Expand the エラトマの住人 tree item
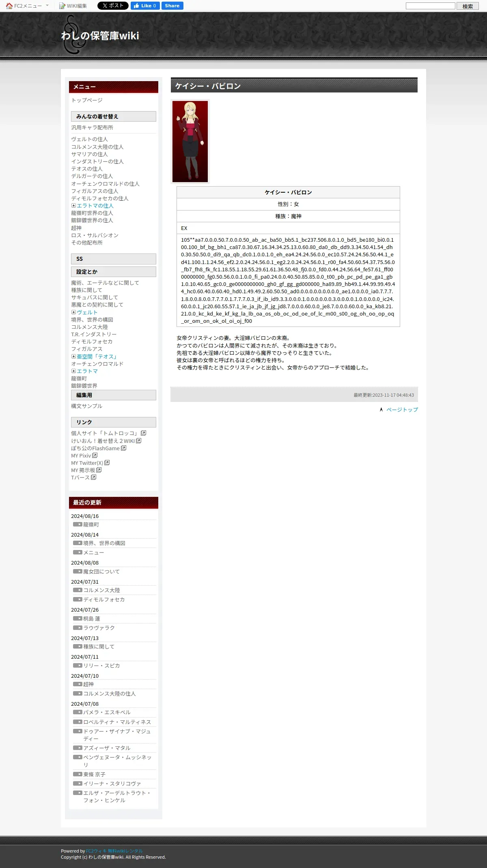This screenshot has width=487, height=868. 73,206
